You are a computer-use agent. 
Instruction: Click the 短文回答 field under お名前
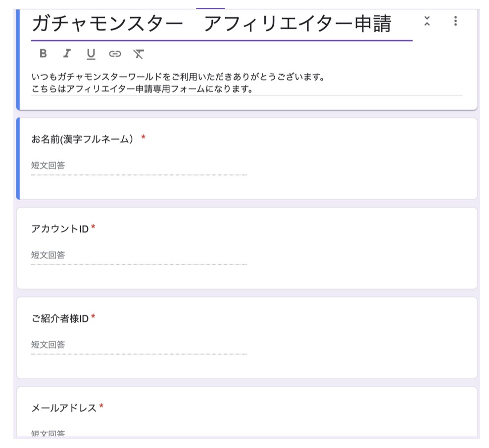(139, 165)
